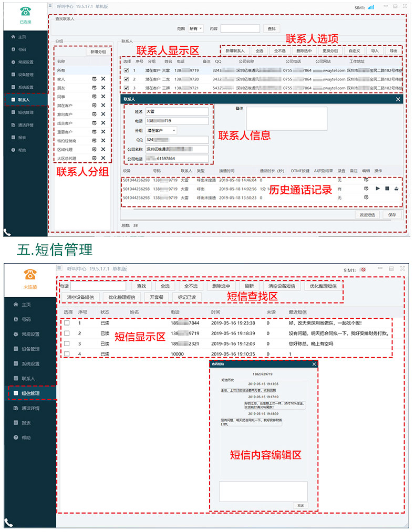
Task: Delete the 朋友 group in contacts window
Action: pyautogui.click(x=103, y=88)
